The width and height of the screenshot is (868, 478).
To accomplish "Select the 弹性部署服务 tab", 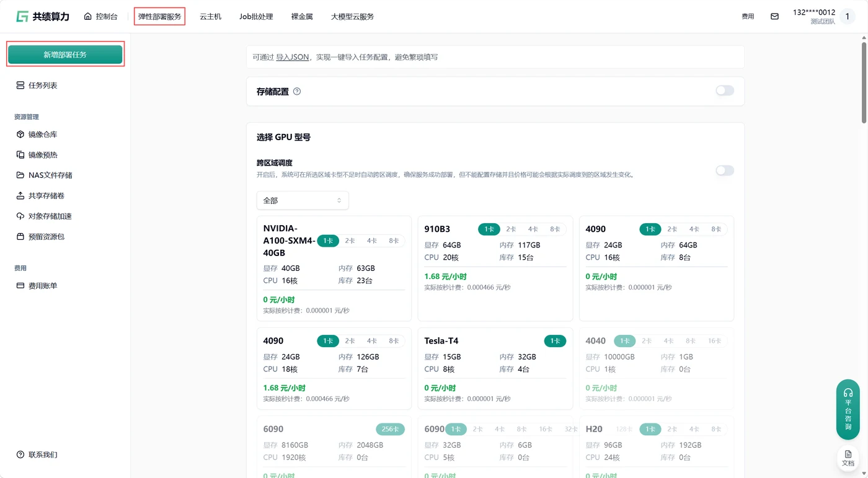I will click(159, 17).
